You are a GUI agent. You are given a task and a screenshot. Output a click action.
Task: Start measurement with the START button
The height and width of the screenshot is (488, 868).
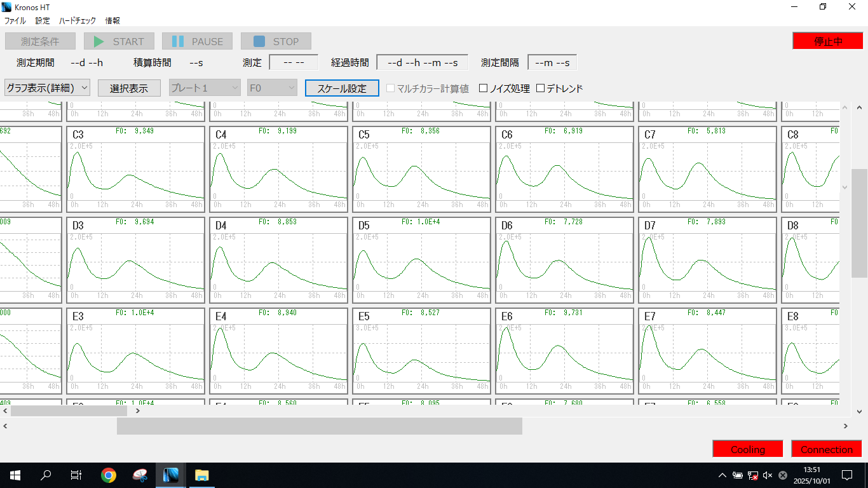click(119, 41)
